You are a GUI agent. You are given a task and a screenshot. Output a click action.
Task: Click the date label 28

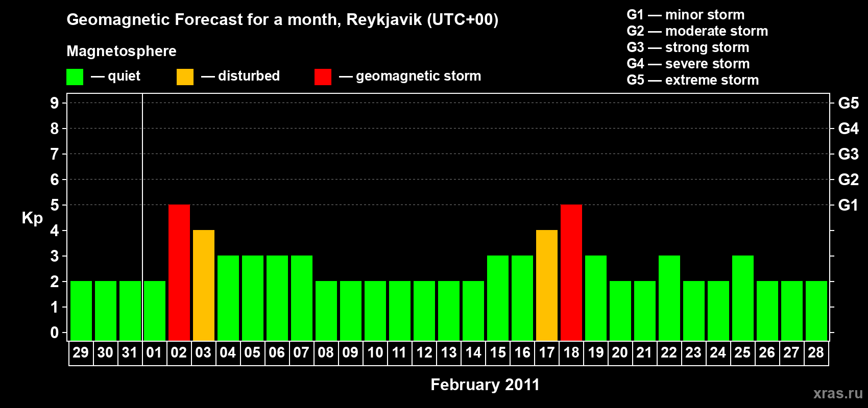tap(816, 352)
